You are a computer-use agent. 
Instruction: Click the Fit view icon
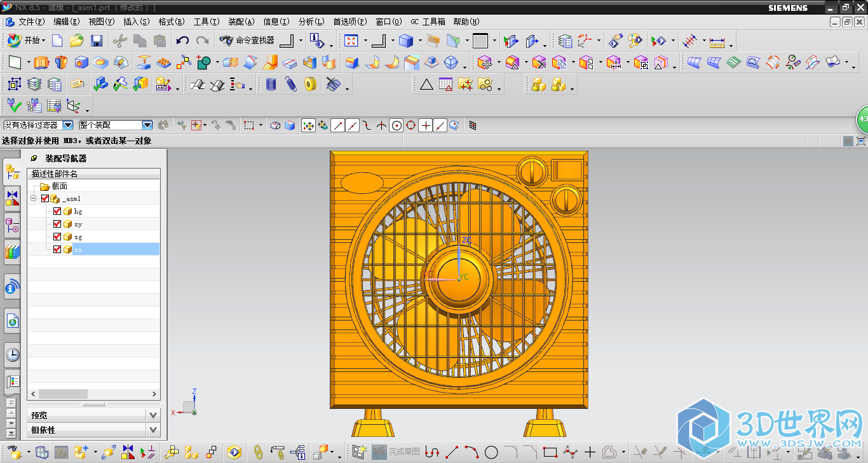(351, 41)
